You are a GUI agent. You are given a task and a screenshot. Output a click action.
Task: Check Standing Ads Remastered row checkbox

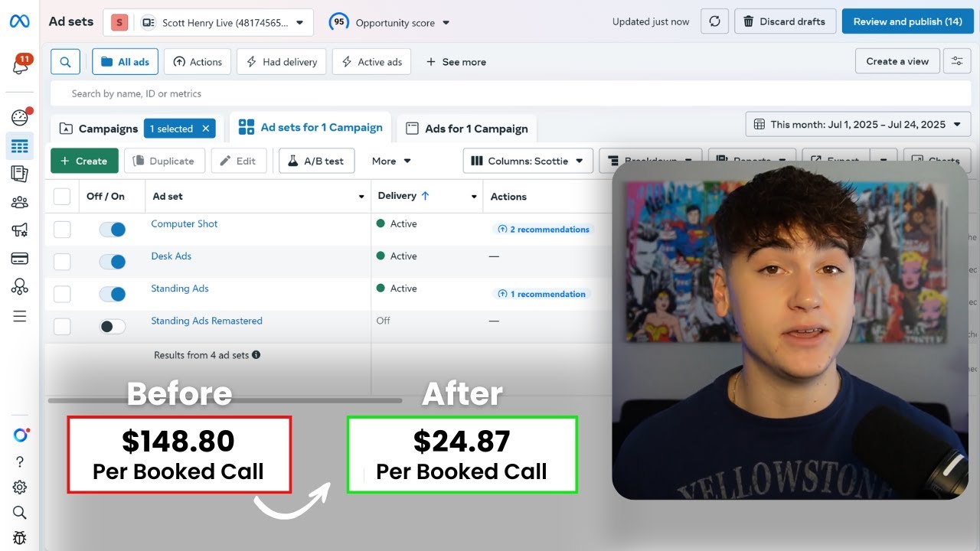(62, 327)
